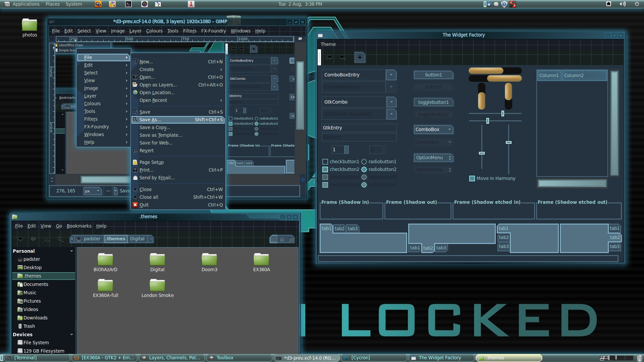The height and width of the screenshot is (362, 644).
Task: Expand the OptionMenu selector
Action: click(x=433, y=158)
